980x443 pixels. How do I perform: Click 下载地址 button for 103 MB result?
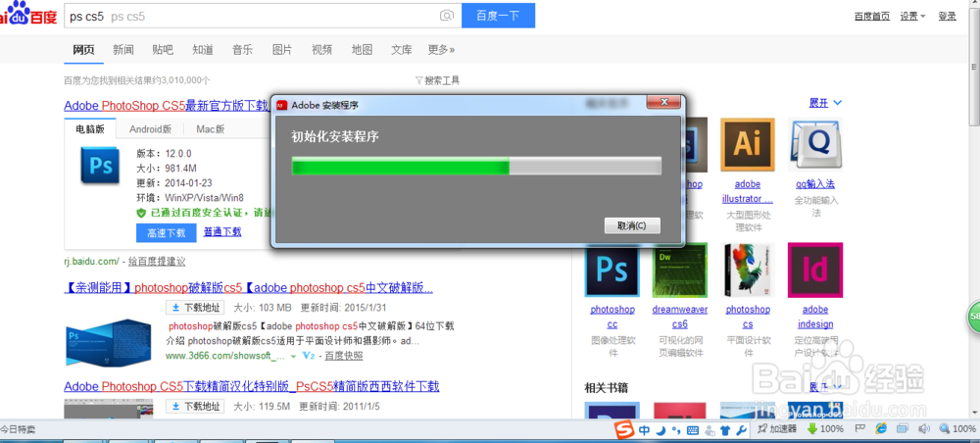[195, 308]
